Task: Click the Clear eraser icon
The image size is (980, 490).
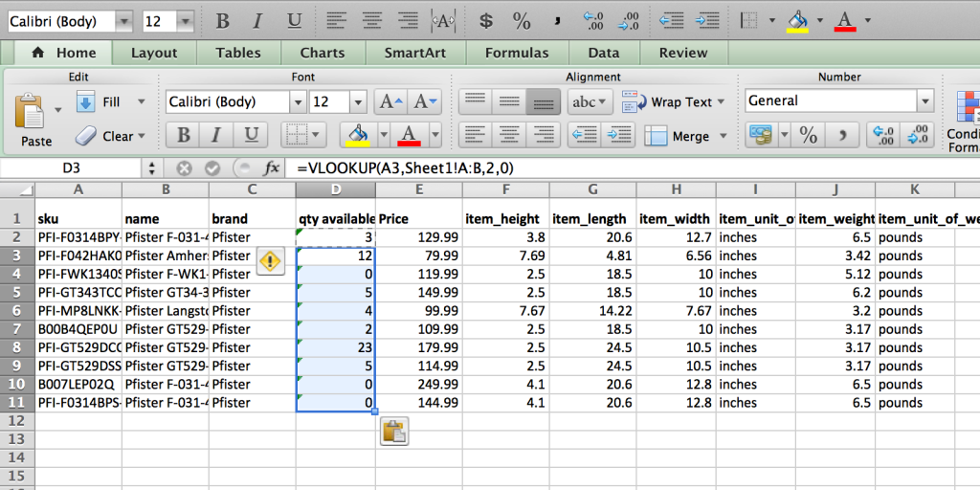Action: (85, 136)
